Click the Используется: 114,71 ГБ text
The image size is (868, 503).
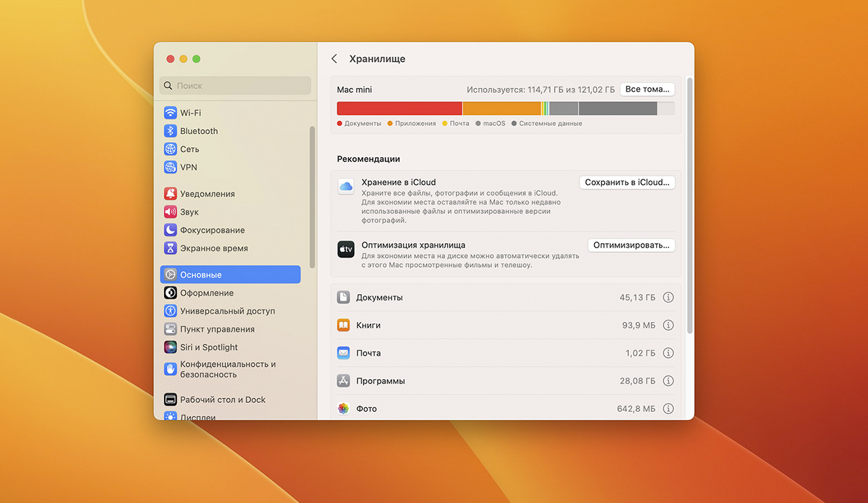pos(541,90)
